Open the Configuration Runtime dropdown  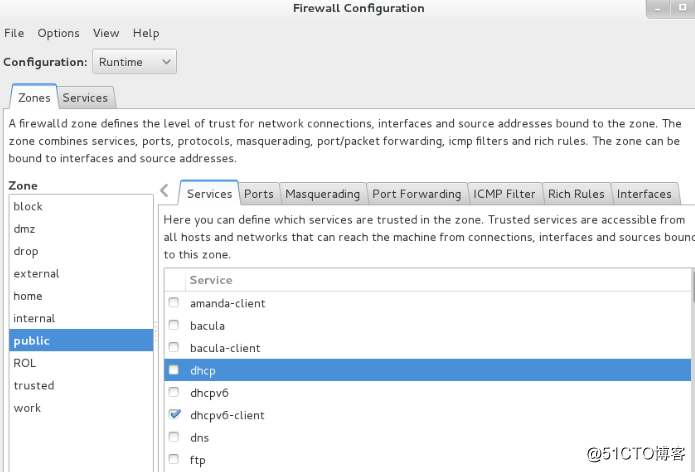tap(135, 62)
